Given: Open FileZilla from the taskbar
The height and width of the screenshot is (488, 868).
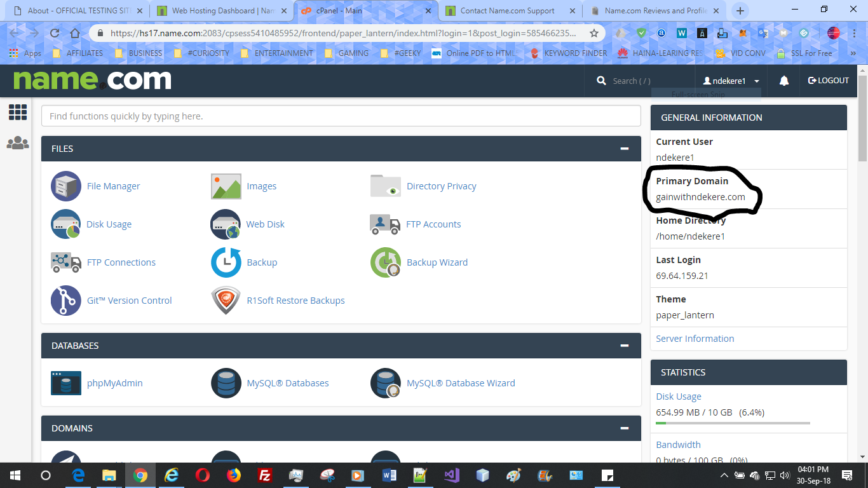Looking at the screenshot, I should pyautogui.click(x=265, y=475).
